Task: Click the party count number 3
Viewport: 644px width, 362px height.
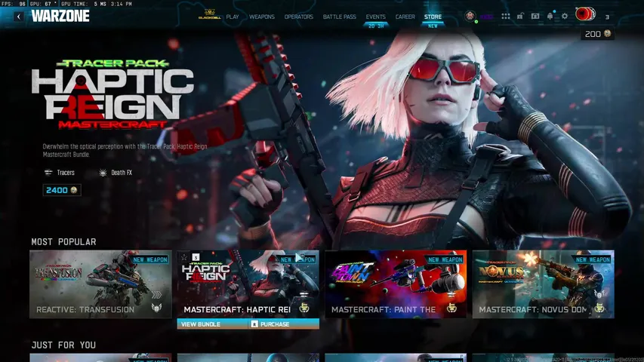Action: coord(607,17)
